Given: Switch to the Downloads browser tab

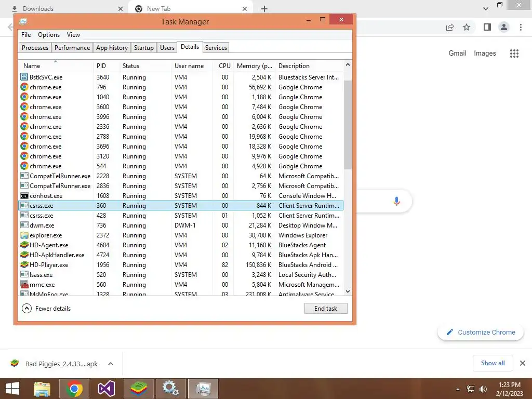Looking at the screenshot, I should 64,8.
